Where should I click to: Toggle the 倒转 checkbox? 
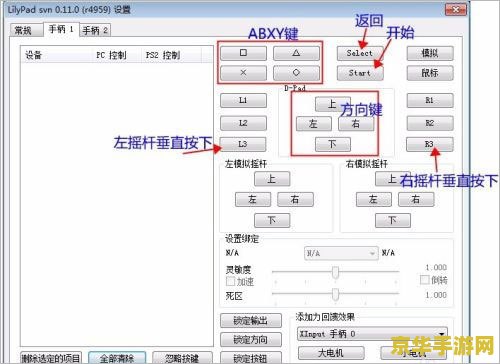(x=424, y=280)
